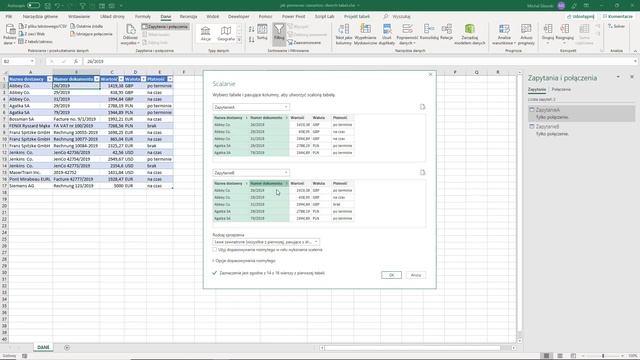
Task: Expand Opcje dopasowywania rozmytego section
Action: (x=244, y=260)
